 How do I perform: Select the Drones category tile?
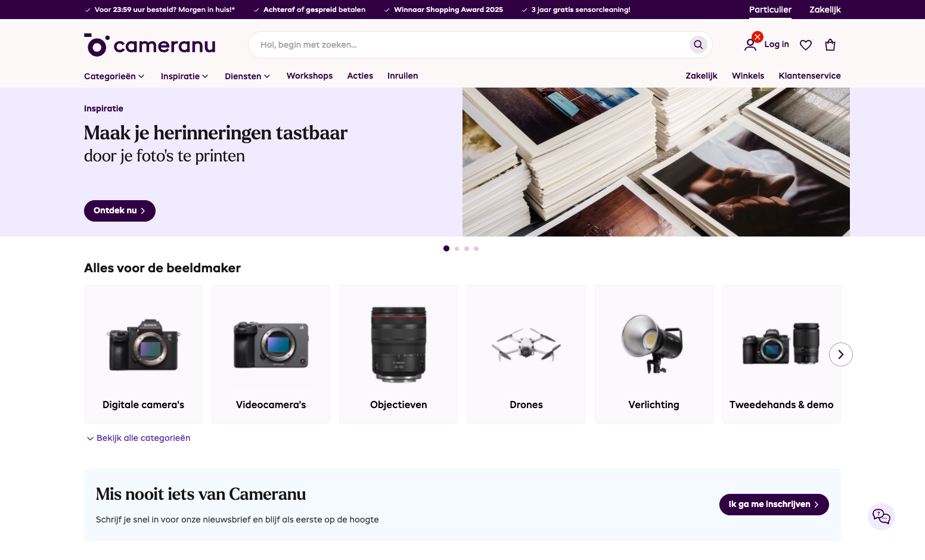(526, 354)
